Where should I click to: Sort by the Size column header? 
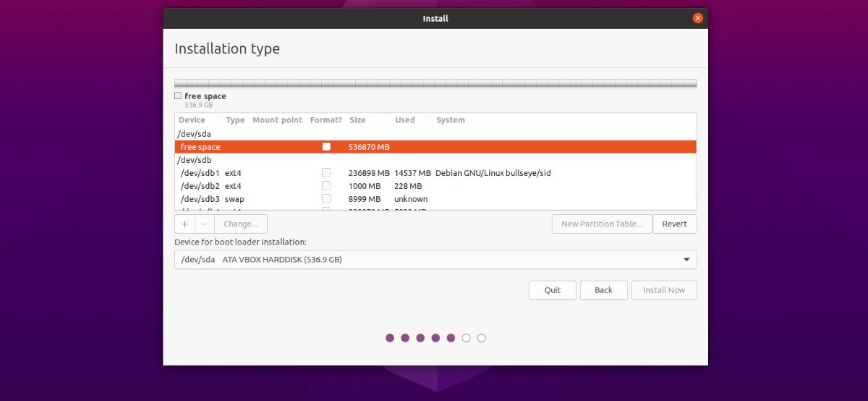tap(357, 120)
